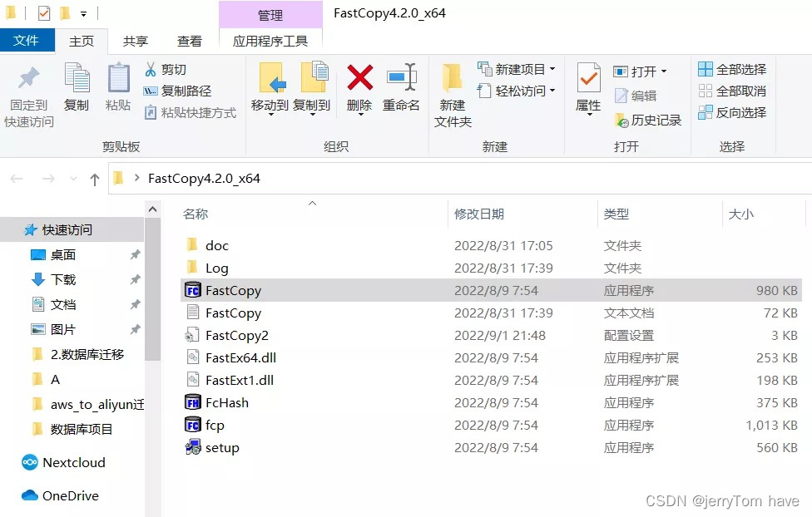The height and width of the screenshot is (517, 812).
Task: Switch to the 查看 ribbon tab
Action: [x=190, y=41]
